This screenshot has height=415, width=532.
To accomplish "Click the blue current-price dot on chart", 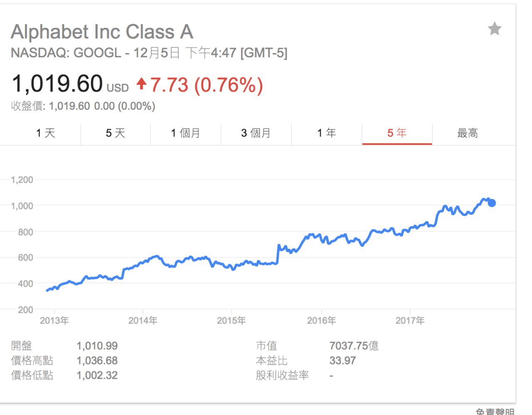I will (x=492, y=203).
